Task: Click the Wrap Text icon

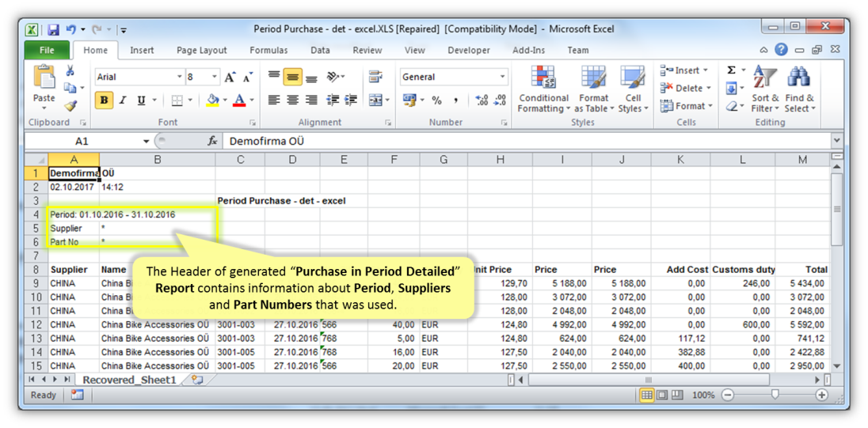Action: click(376, 76)
